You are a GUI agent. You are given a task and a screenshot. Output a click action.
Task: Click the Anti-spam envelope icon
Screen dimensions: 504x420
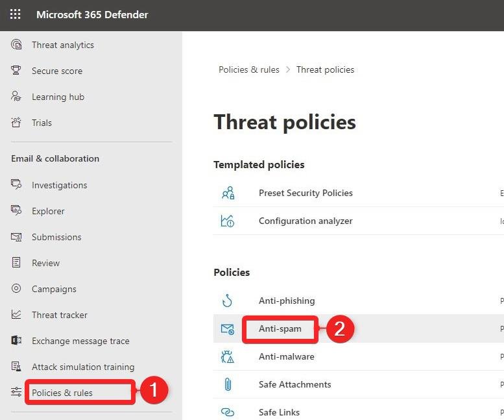pos(228,328)
